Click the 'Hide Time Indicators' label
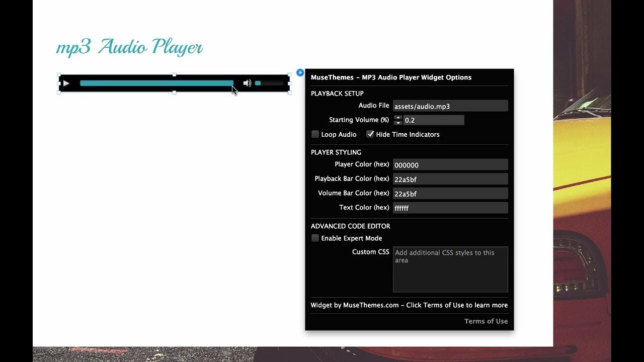Image resolution: width=644 pixels, height=362 pixels. coord(408,135)
